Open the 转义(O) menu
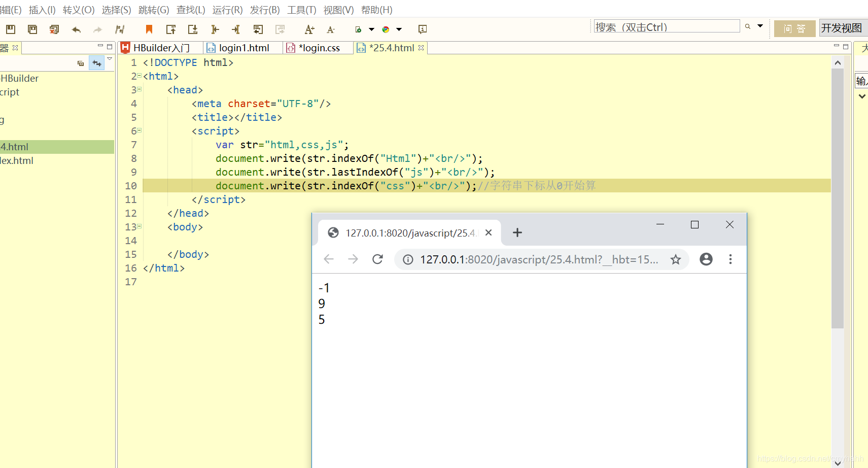 (x=79, y=10)
